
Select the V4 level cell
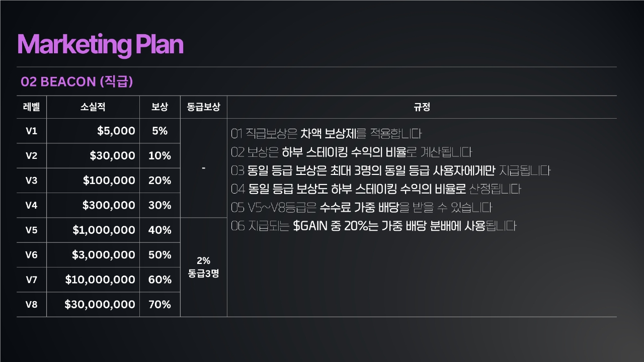tap(32, 205)
